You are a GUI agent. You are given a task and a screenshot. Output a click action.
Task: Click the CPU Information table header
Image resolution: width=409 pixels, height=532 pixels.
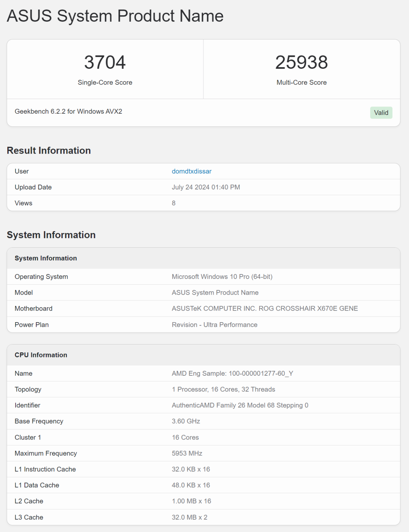(x=41, y=355)
